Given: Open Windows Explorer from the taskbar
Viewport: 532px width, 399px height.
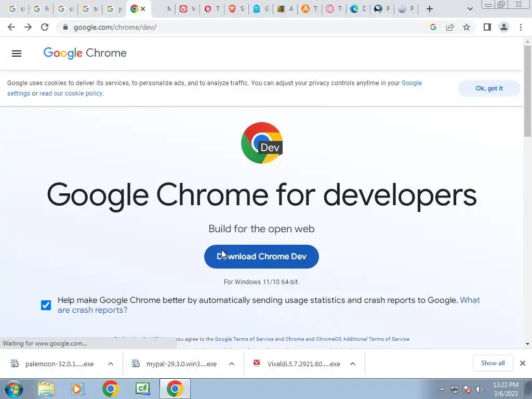Looking at the screenshot, I should point(46,389).
